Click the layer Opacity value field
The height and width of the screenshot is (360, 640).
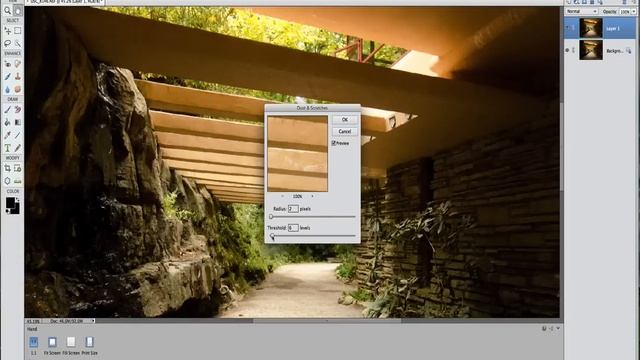(x=625, y=12)
